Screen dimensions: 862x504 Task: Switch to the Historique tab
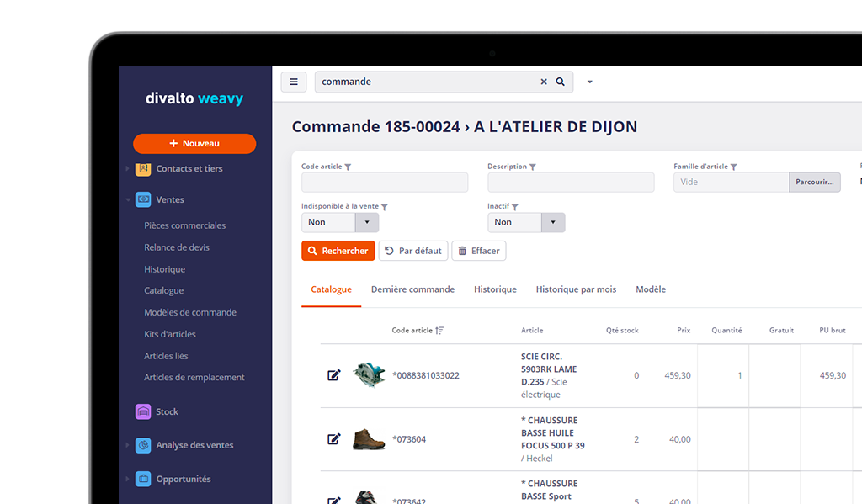[x=495, y=289]
